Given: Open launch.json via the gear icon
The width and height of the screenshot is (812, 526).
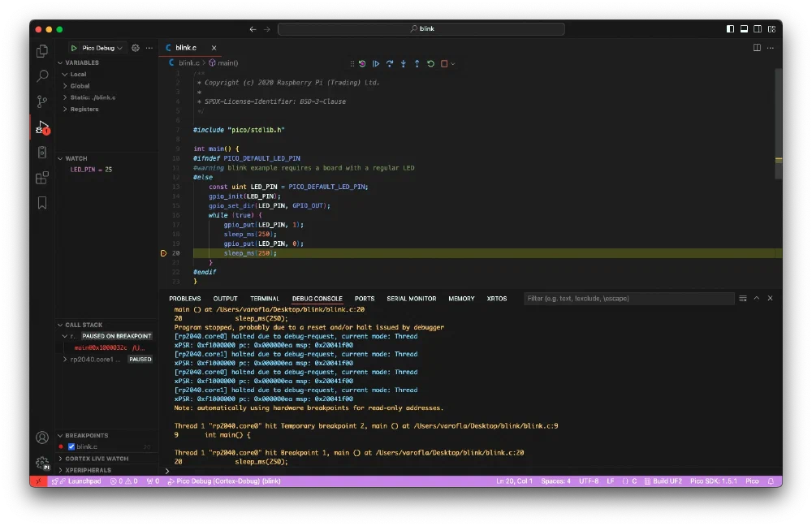Looking at the screenshot, I should point(136,48).
